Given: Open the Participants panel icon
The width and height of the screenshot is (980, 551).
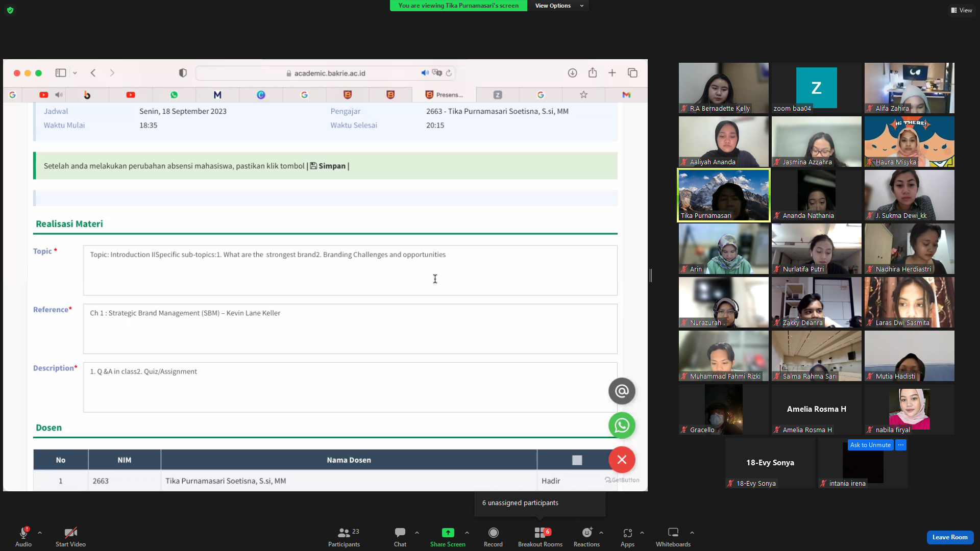Looking at the screenshot, I should (x=344, y=533).
